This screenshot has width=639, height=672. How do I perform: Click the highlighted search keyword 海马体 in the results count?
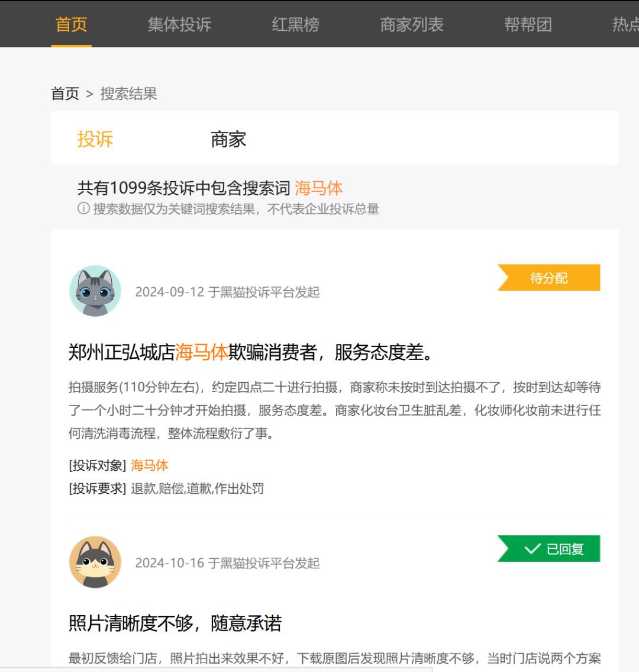click(x=319, y=188)
